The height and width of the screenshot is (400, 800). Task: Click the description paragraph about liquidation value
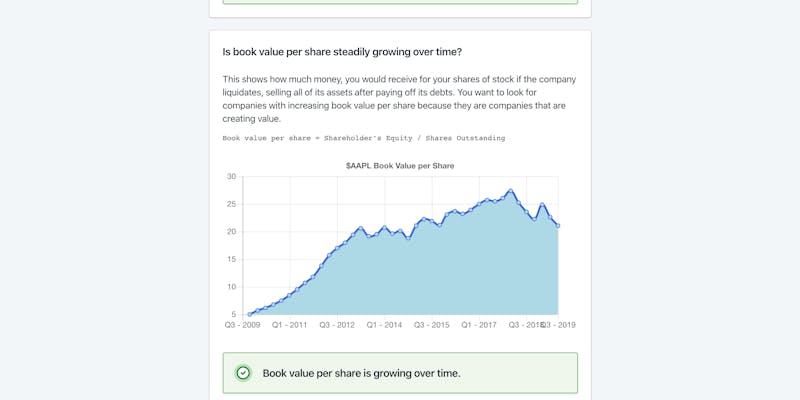coord(399,98)
